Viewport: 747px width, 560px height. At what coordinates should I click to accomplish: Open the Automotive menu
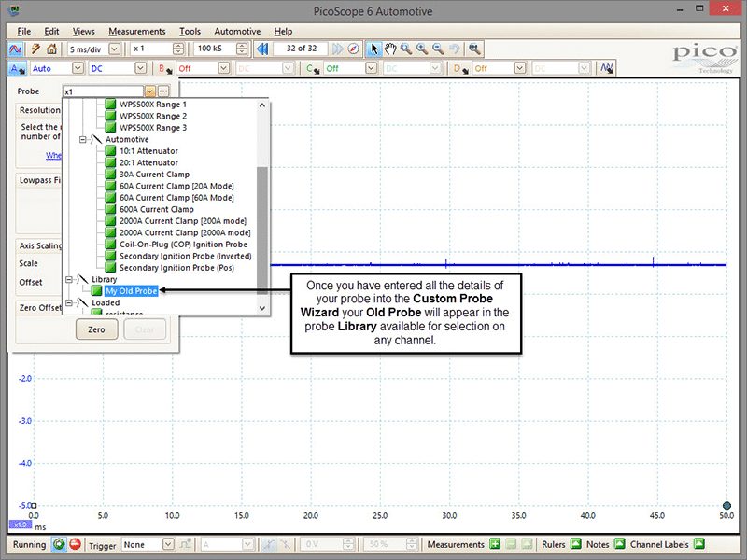click(237, 32)
